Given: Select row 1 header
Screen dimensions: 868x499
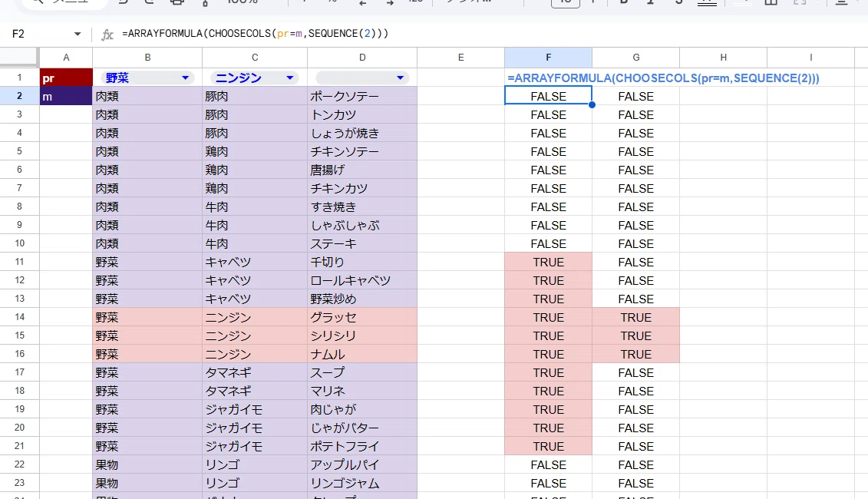Looking at the screenshot, I should pos(19,78).
